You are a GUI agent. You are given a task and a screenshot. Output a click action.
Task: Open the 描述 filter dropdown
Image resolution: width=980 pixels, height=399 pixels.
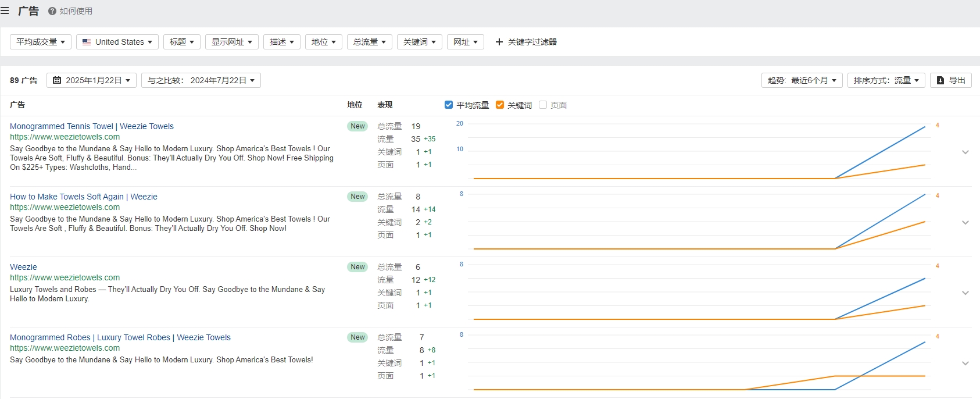click(x=282, y=42)
